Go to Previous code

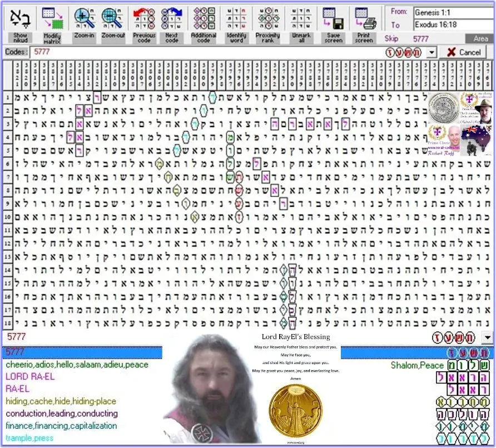[x=144, y=19]
